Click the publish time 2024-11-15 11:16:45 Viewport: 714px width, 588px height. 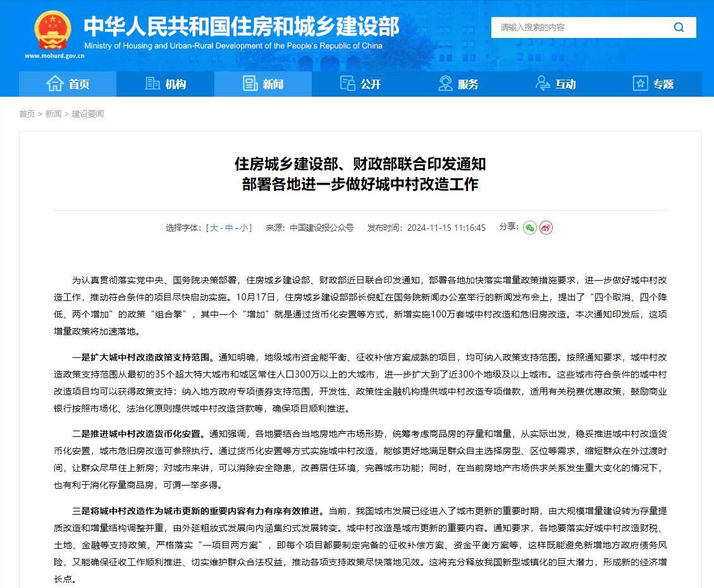point(446,228)
